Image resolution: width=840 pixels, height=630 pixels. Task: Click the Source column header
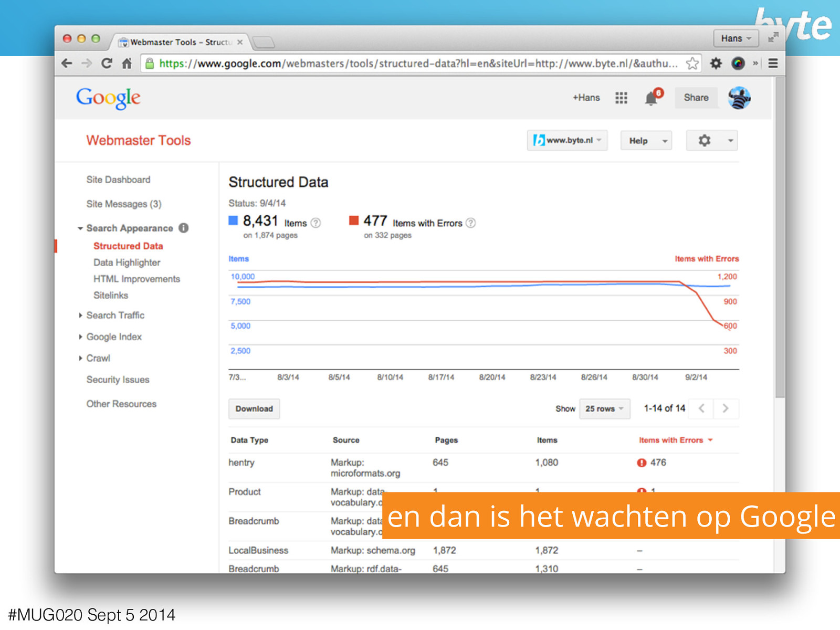[x=346, y=440]
